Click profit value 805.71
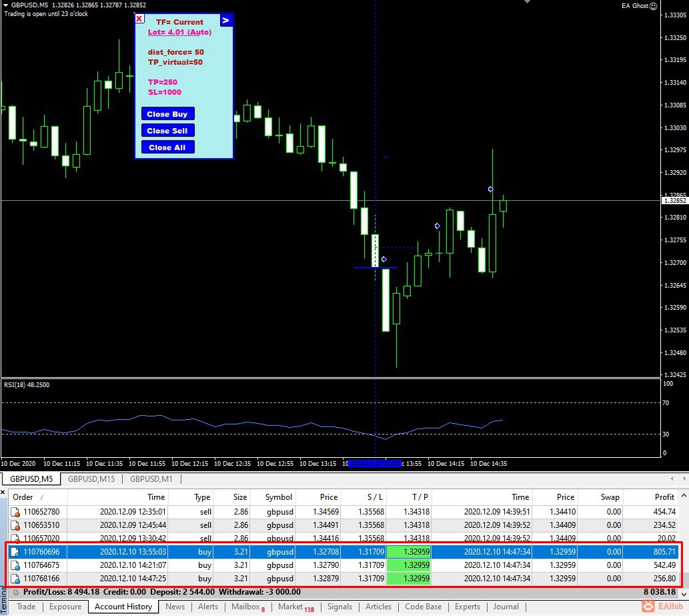 click(664, 552)
